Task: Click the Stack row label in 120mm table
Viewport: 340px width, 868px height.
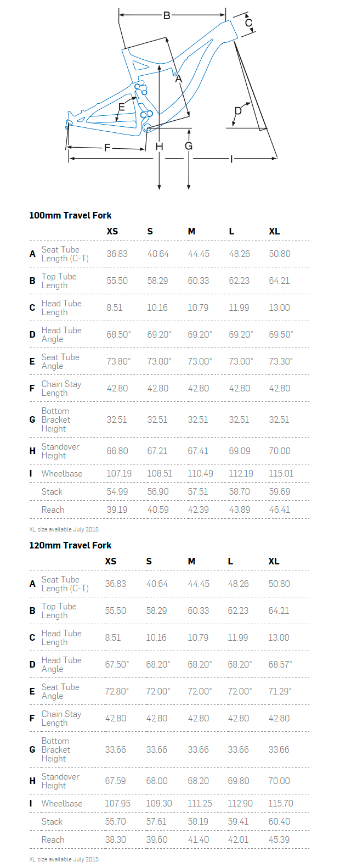Action: coord(52,821)
